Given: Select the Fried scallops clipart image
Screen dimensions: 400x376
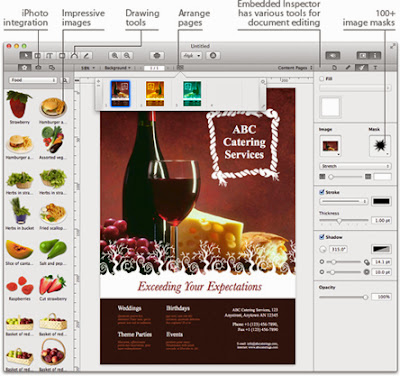Looking at the screenshot, I should click(53, 213).
